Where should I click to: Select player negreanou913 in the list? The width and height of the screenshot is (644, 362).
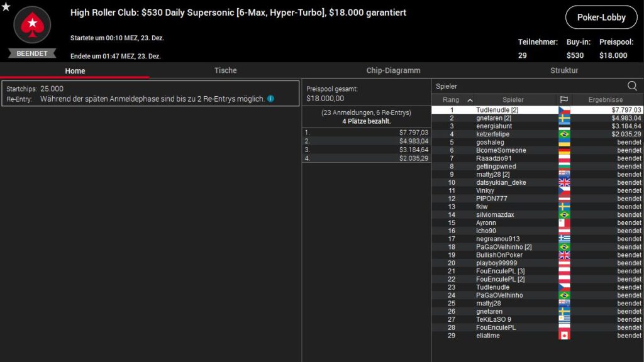pos(497,239)
